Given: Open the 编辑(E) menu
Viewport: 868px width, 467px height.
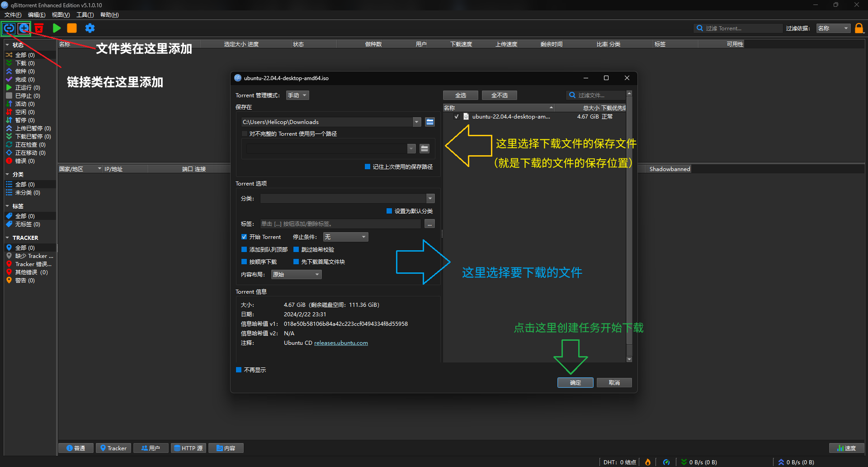Looking at the screenshot, I should point(37,15).
